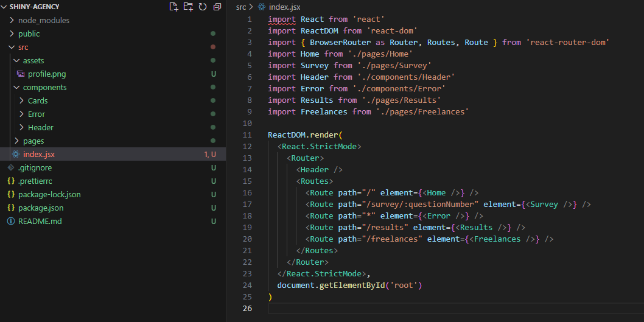
Task: Open the profile.png image file
Action: click(x=47, y=74)
